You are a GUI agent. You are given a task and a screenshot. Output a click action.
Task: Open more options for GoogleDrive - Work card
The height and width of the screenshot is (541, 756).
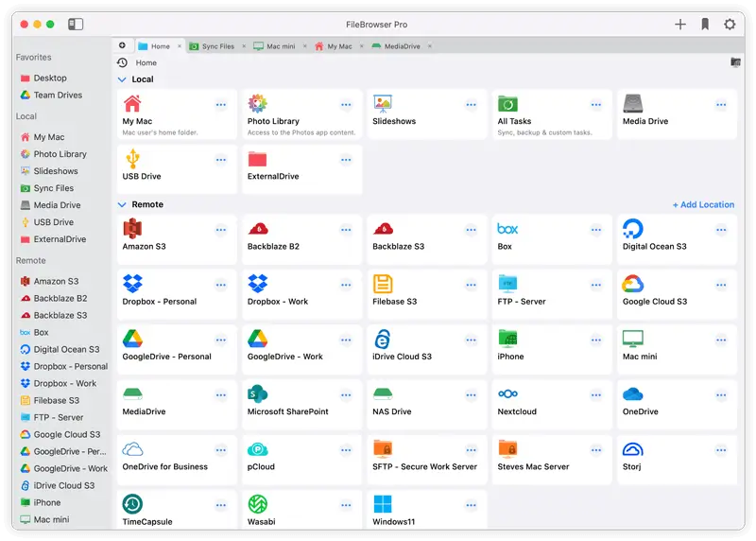346,340
